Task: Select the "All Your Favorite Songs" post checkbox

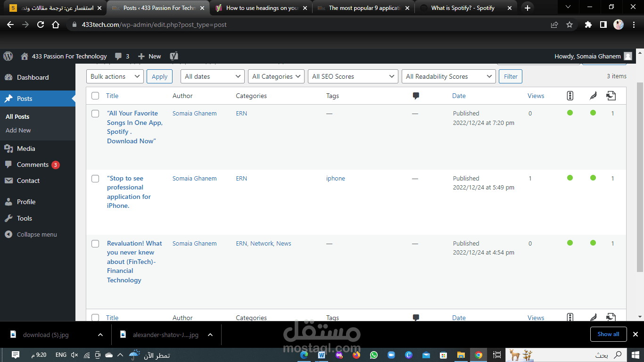Action: point(95,114)
